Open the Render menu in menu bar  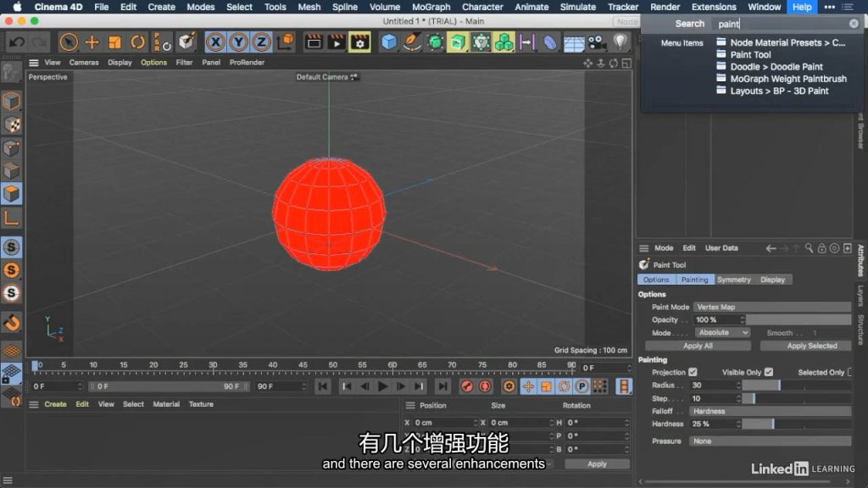665,7
